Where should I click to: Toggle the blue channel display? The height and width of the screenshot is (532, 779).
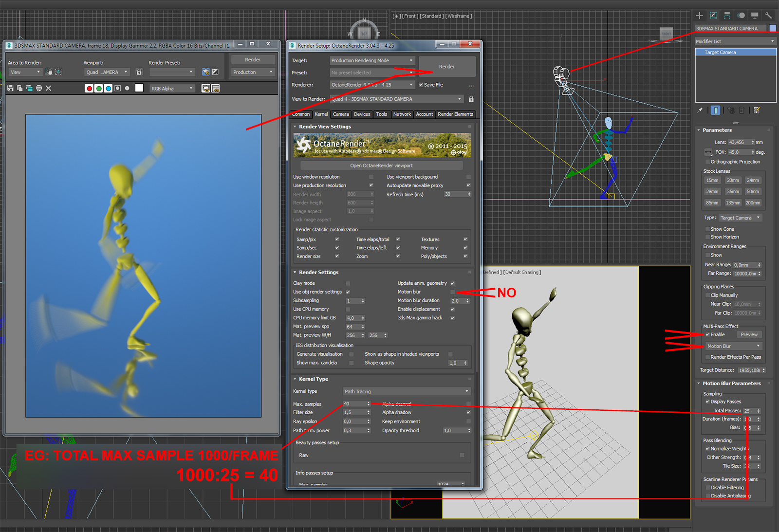(108, 88)
